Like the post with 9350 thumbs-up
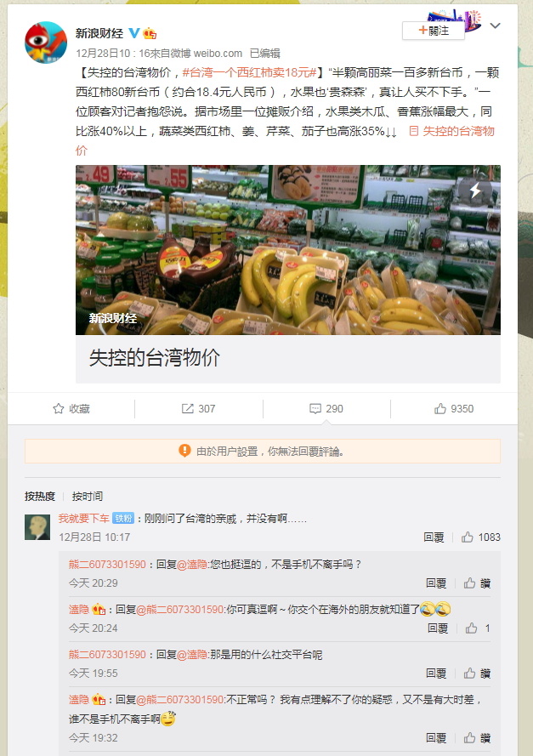 click(454, 409)
